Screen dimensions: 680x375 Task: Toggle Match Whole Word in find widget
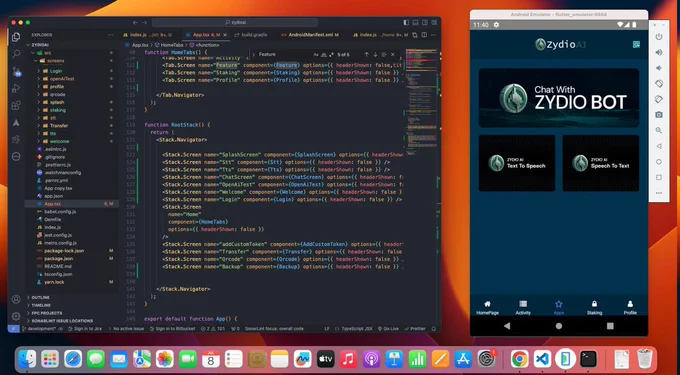(x=324, y=55)
